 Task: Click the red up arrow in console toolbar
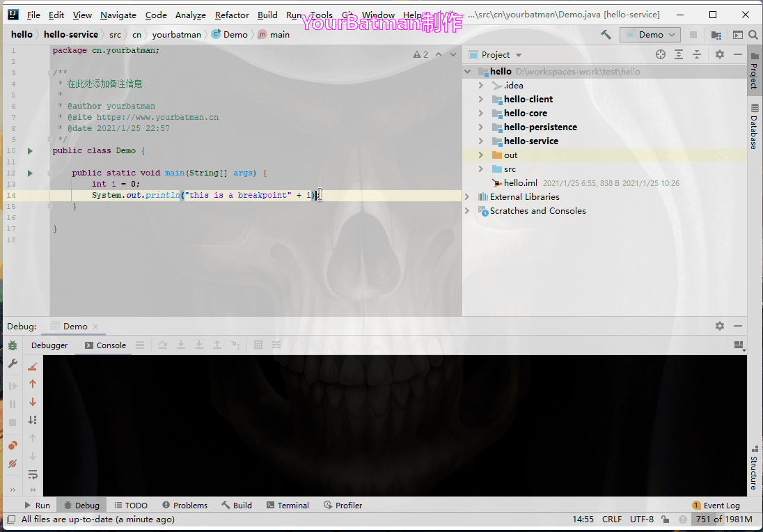[33, 384]
